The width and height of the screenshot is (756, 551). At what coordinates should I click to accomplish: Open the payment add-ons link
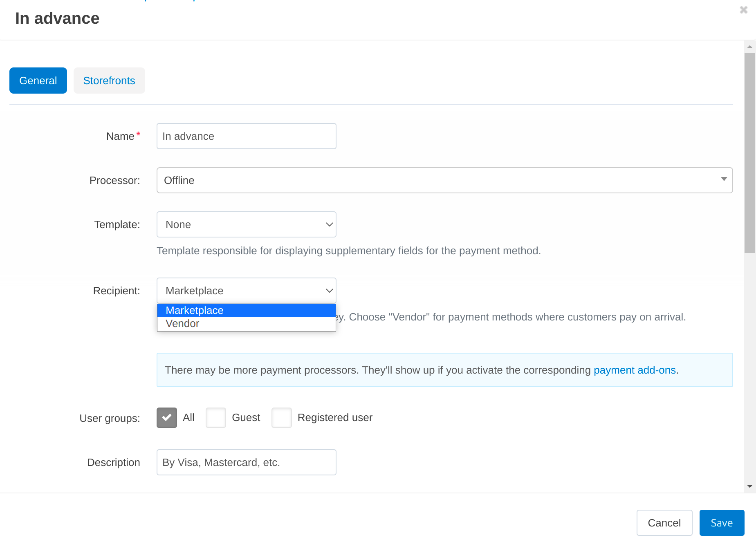tap(635, 370)
